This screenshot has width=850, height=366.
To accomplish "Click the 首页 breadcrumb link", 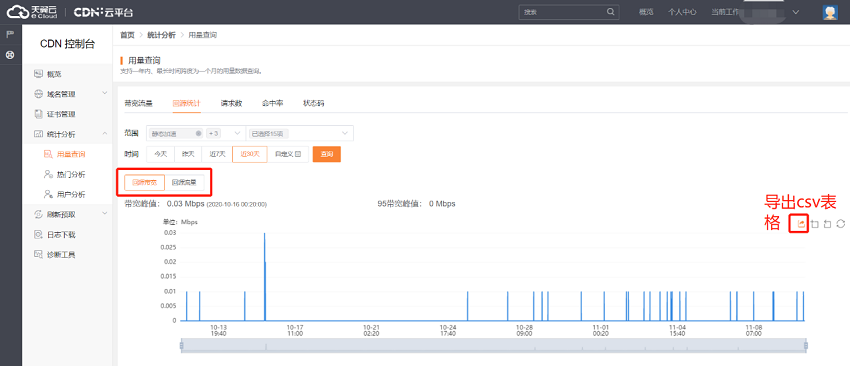I will (127, 35).
